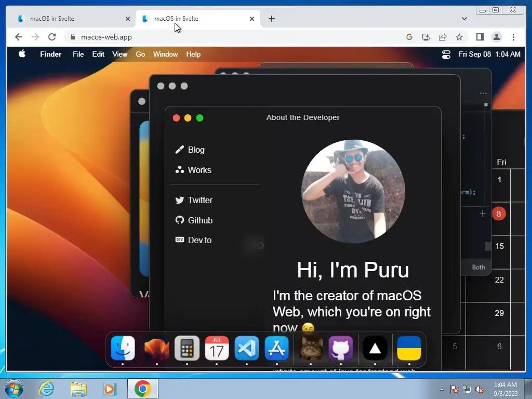The image size is (532, 399).
Task: Open the Chrome three-dot menu
Action: tap(513, 37)
